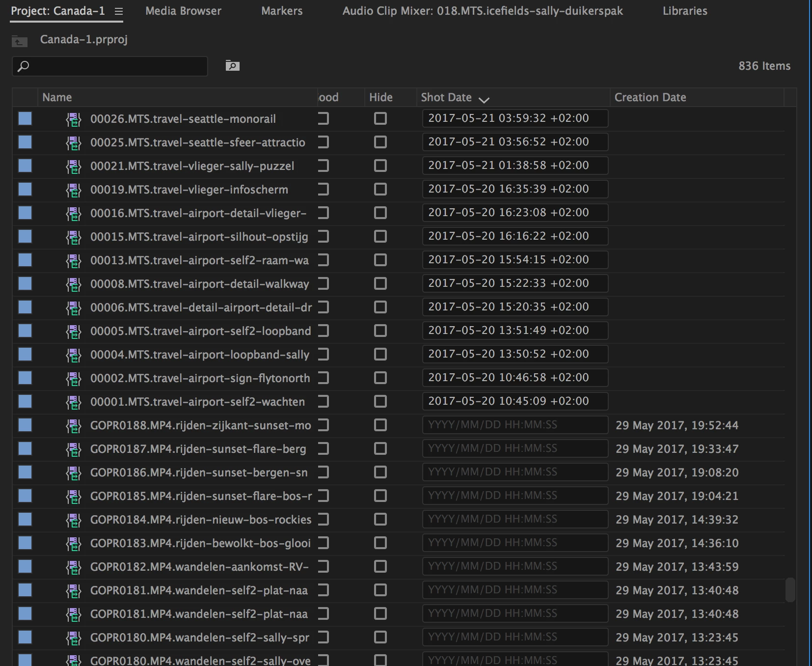Click blue label swatch for GOPR0184.MP4.rijden-nieuw-bos-rockies
Image resolution: width=812 pixels, height=666 pixels.
pos(25,519)
